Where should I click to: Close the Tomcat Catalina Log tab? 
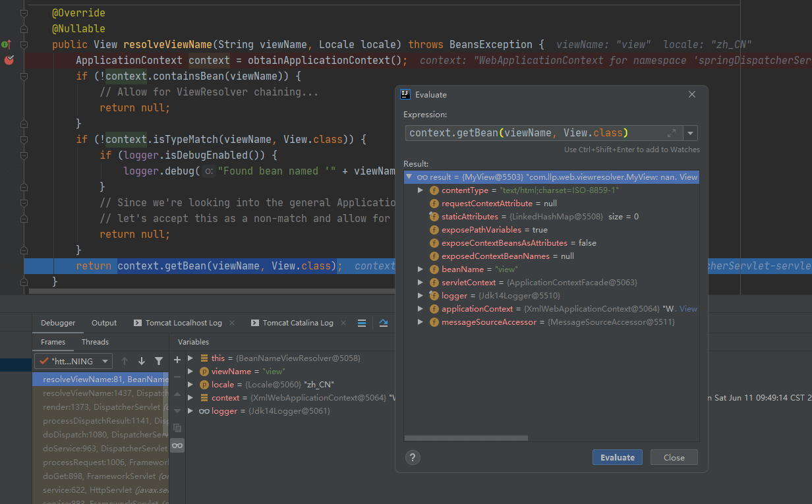343,323
